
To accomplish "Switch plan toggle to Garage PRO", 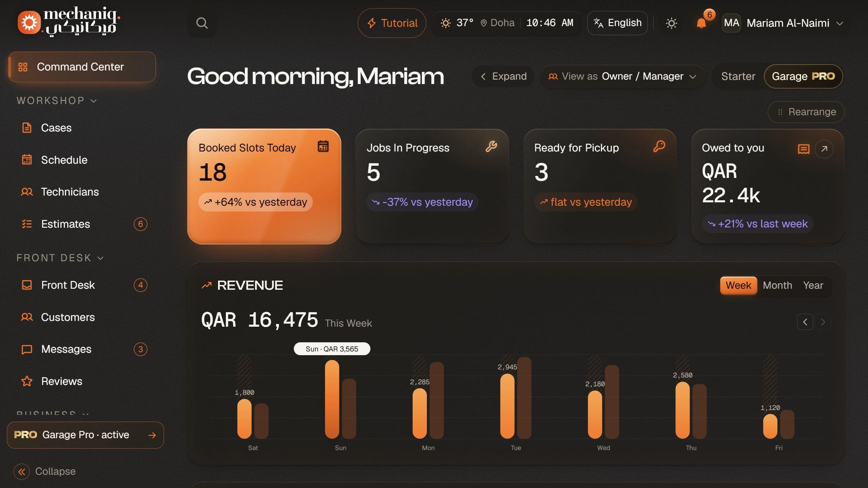I will 803,76.
